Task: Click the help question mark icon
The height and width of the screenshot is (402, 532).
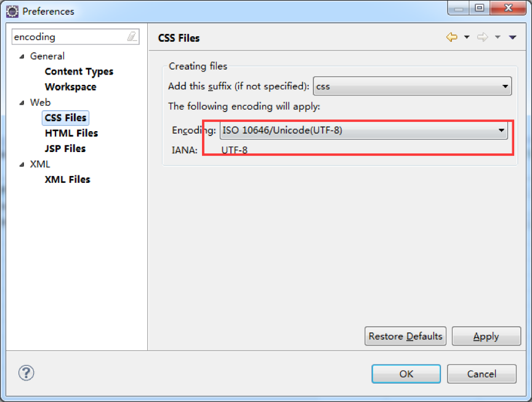Action: point(26,372)
